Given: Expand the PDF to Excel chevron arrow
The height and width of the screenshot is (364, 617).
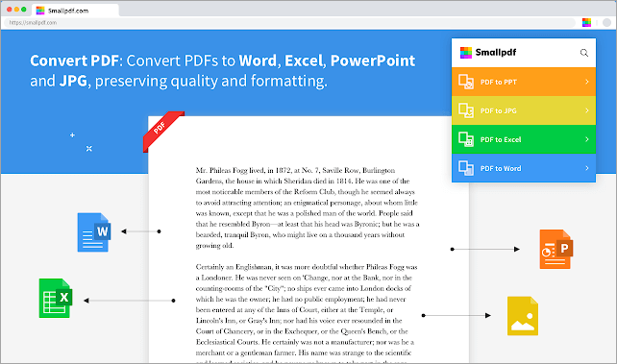Looking at the screenshot, I should 587,139.
